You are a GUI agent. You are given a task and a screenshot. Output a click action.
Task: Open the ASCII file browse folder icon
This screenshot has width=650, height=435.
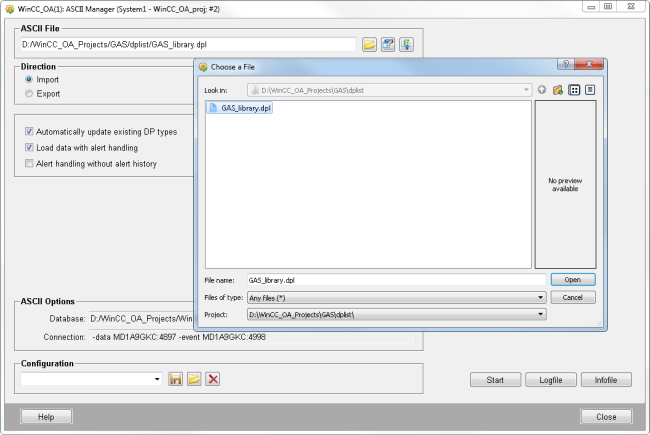click(369, 44)
